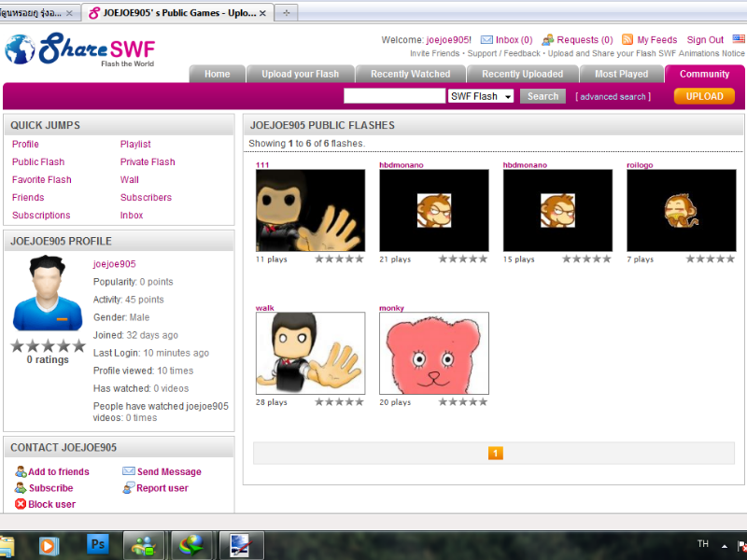The width and height of the screenshot is (747, 560).
Task: Click the Send Message envelope icon
Action: tap(129, 471)
